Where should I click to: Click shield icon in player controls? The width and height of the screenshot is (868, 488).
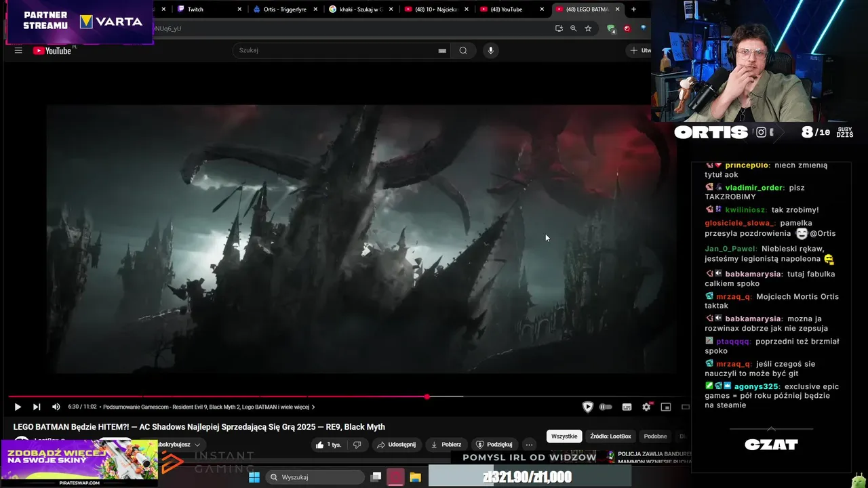[588, 407]
